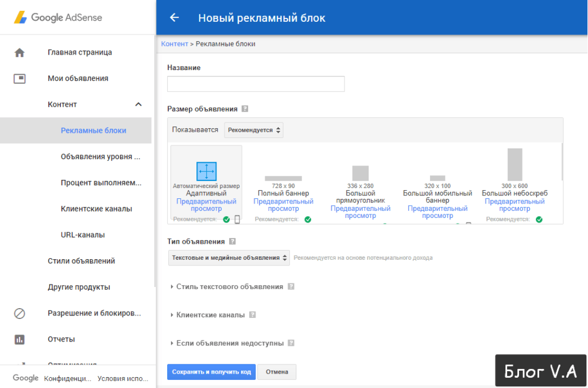The width and height of the screenshot is (588, 388).
Task: Select the 320 x 100 mobile banner thumbnail
Action: click(x=437, y=178)
